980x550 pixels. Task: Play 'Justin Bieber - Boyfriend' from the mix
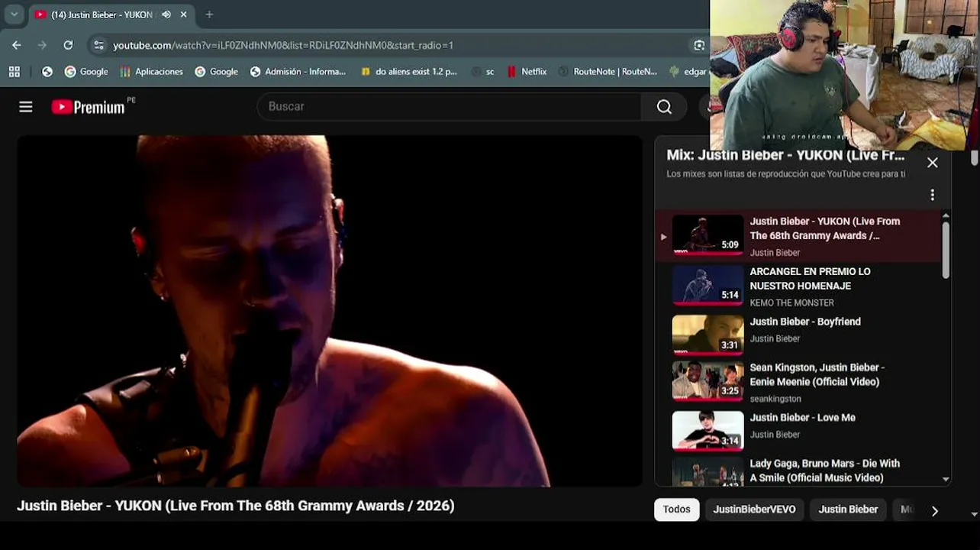(805, 322)
